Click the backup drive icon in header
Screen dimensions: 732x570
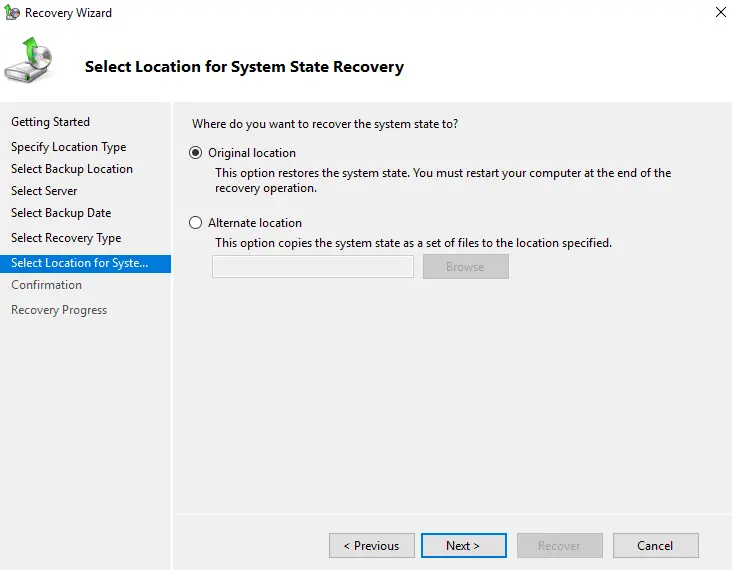point(29,62)
